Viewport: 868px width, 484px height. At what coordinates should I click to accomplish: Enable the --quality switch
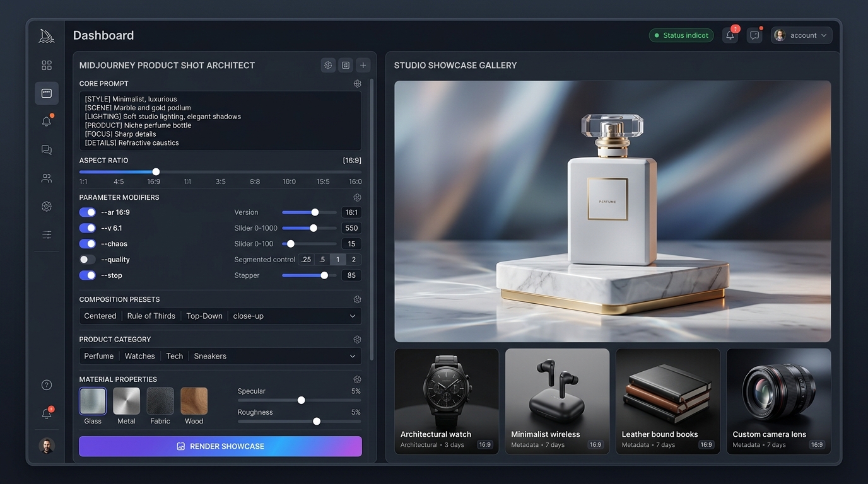tap(88, 260)
